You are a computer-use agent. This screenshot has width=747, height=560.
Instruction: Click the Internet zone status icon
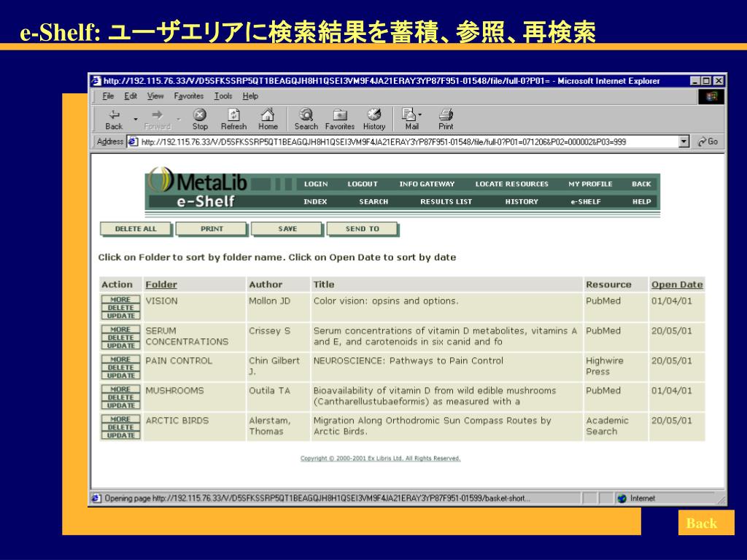coord(622,498)
